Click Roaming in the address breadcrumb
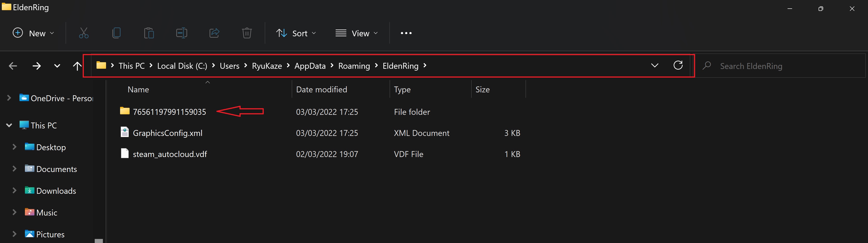The image size is (868, 243). coord(354,66)
